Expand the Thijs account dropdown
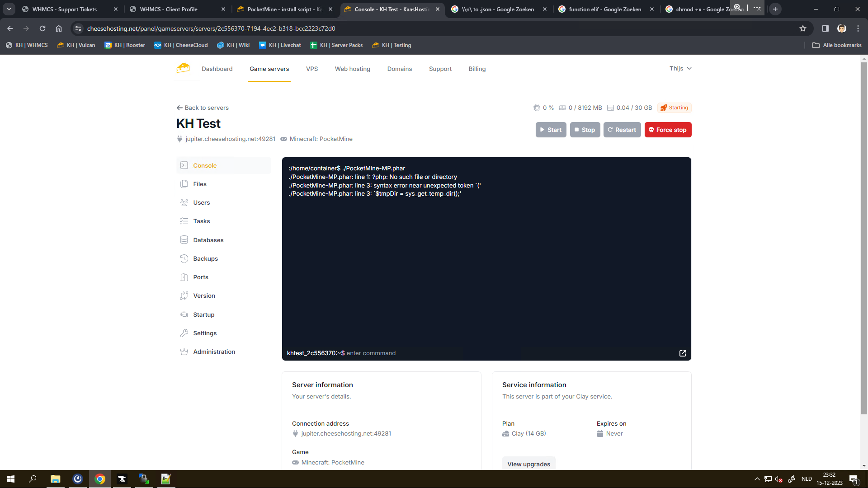The height and width of the screenshot is (488, 868). pos(680,68)
